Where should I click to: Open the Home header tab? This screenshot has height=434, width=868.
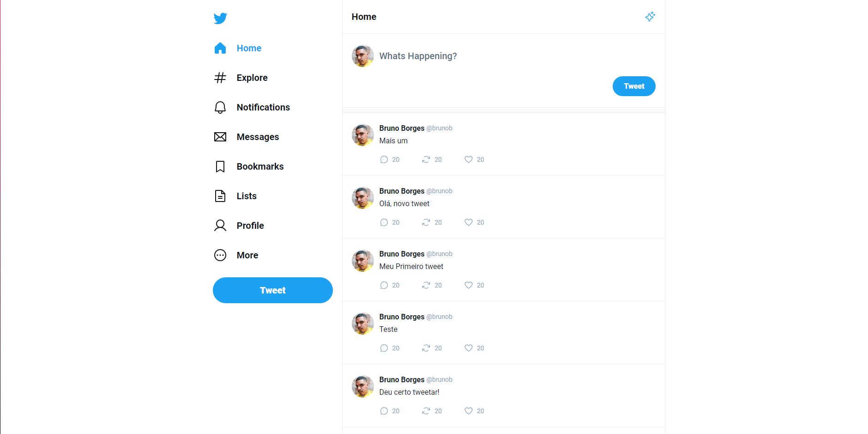coord(364,17)
